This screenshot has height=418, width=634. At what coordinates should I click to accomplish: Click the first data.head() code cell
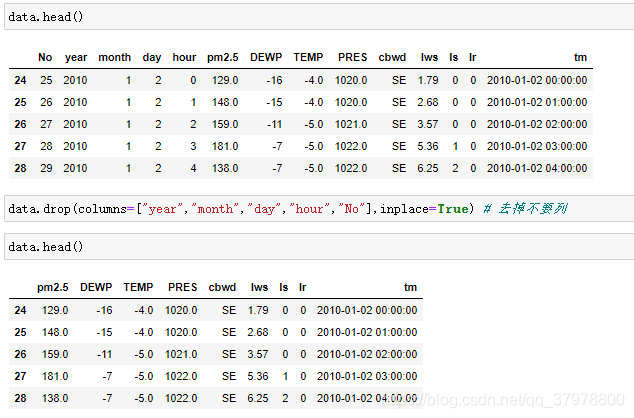[319, 17]
